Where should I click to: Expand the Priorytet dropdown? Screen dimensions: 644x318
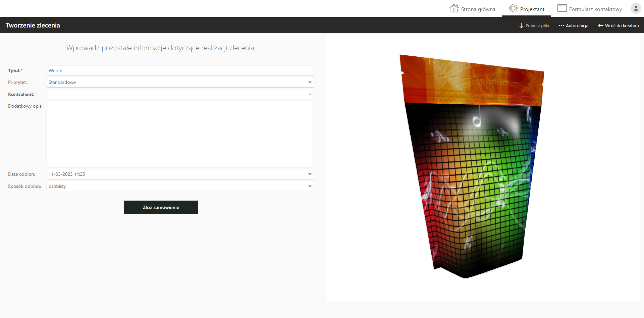coord(310,82)
